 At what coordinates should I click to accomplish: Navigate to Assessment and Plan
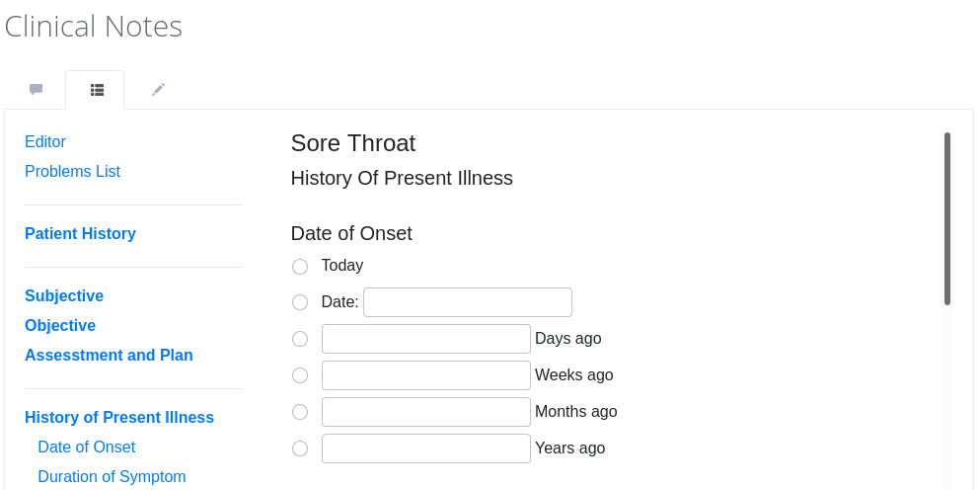click(x=109, y=356)
